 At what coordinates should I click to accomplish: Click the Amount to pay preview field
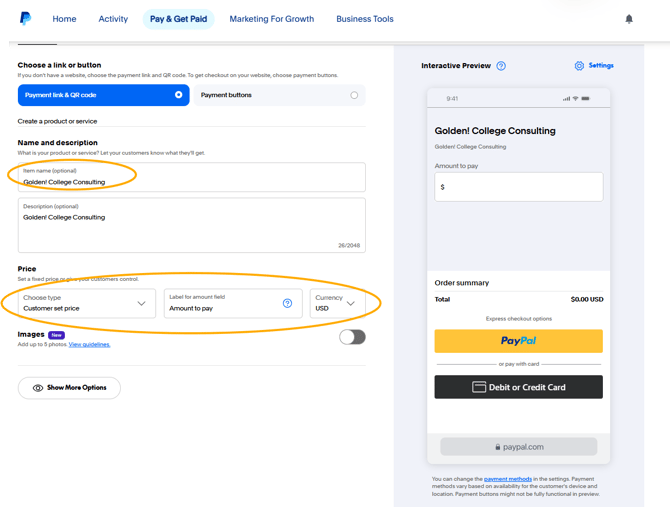point(518,187)
